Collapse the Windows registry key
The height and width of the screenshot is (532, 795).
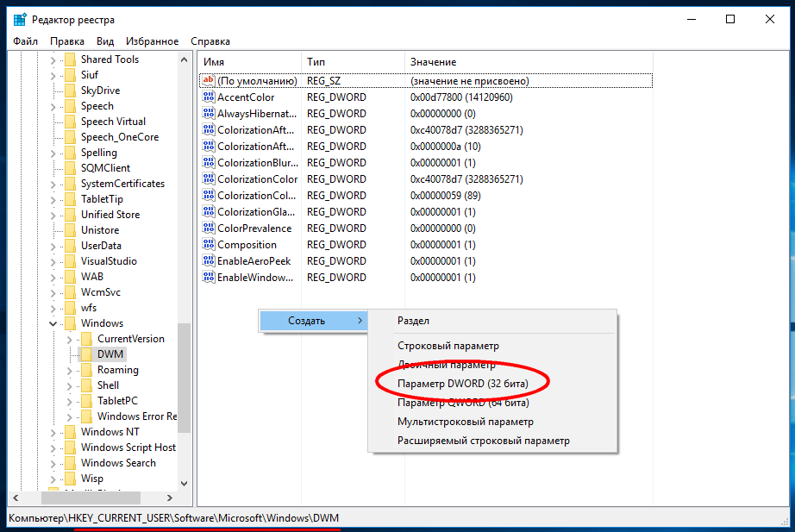pos(53,323)
